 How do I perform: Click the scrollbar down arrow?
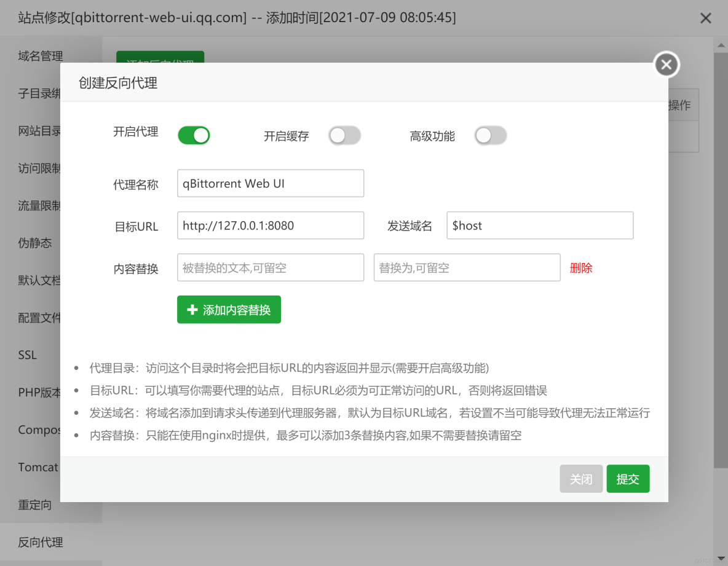pyautogui.click(x=721, y=559)
